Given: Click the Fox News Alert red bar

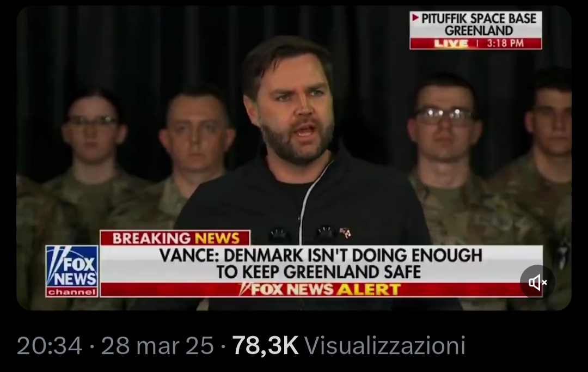Looking at the screenshot, I should tap(321, 290).
